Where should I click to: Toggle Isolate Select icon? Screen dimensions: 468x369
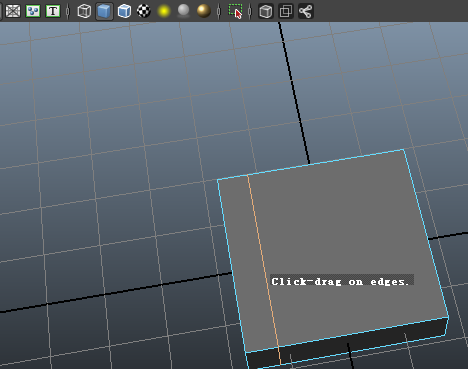[x=235, y=11]
